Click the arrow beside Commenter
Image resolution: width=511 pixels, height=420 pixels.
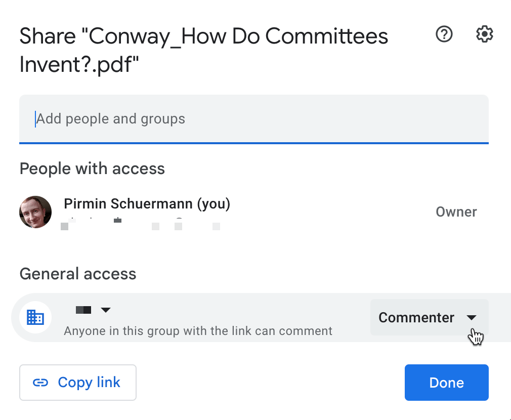click(x=472, y=318)
